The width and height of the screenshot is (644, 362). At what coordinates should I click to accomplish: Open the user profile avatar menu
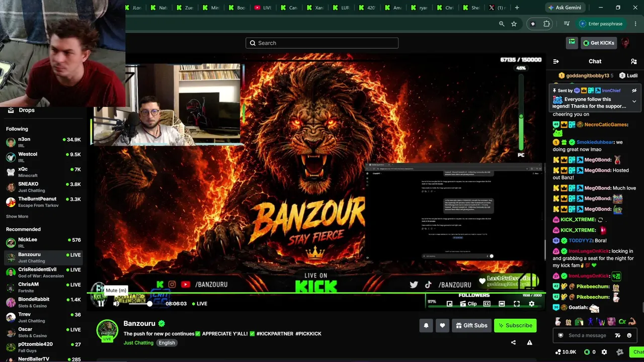(625, 43)
